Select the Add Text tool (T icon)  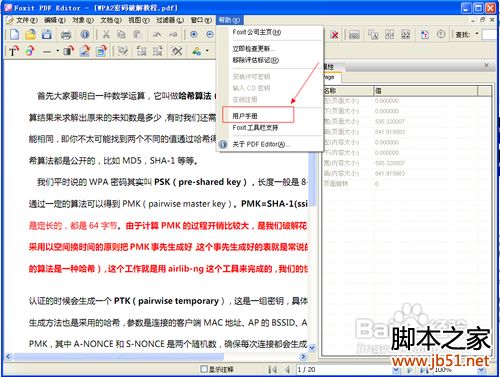13,51
